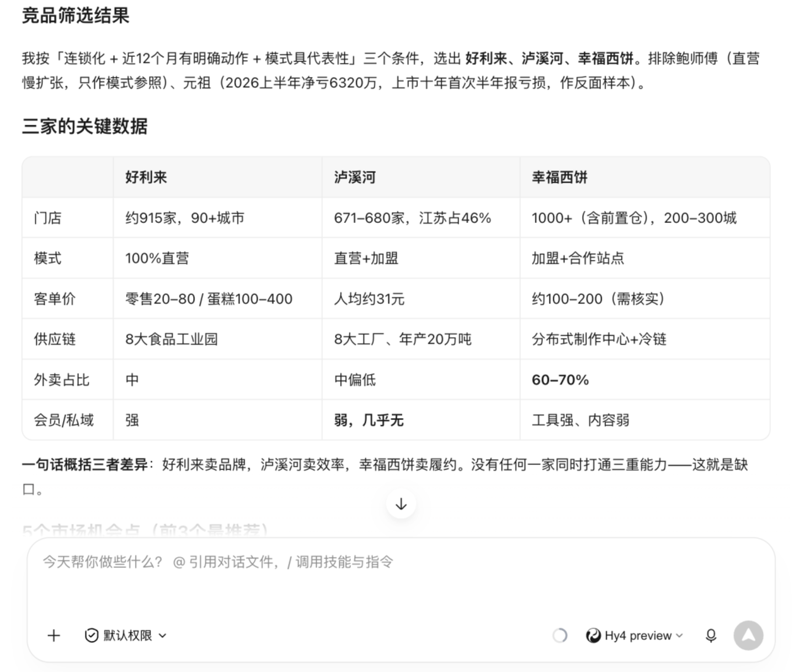This screenshot has height=672, width=794.
Task: Click the heading 三家的关键数据
Action: point(85,126)
